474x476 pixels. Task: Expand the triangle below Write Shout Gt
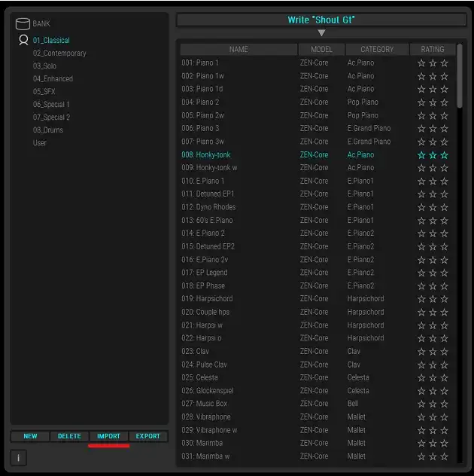pos(321,33)
